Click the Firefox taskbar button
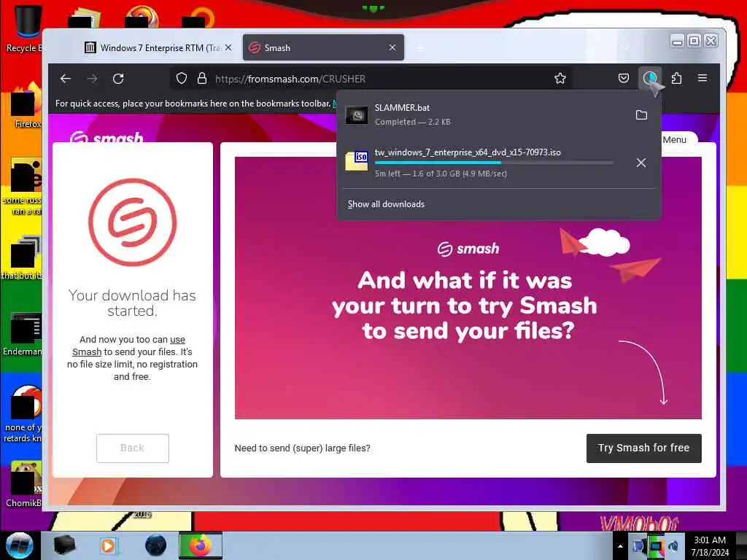The width and height of the screenshot is (747, 560). pos(201,545)
